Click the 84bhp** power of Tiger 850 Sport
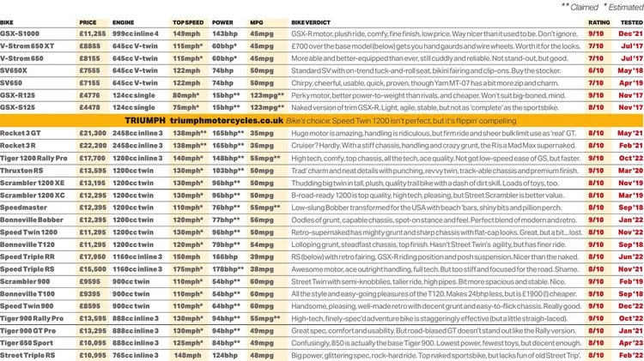This screenshot has height=361, width=644. [227, 343]
